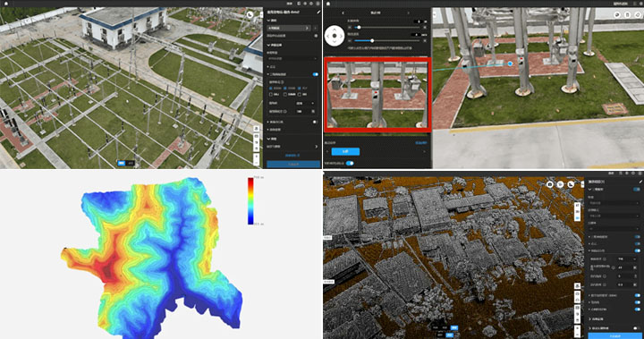Image resolution: width=644 pixels, height=339 pixels.
Task: Click the round view icon on the top-left aerial model
Action: click(x=250, y=15)
